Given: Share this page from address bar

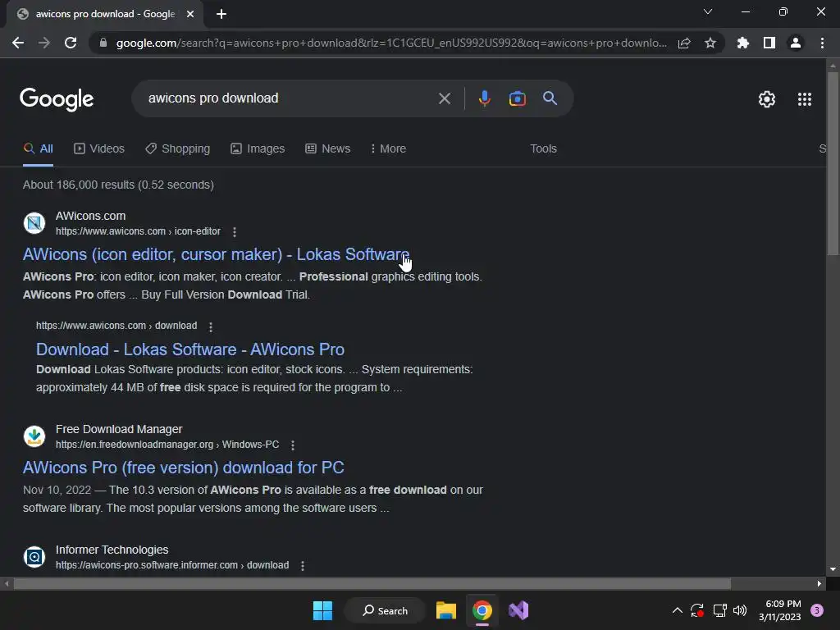Looking at the screenshot, I should (x=684, y=43).
